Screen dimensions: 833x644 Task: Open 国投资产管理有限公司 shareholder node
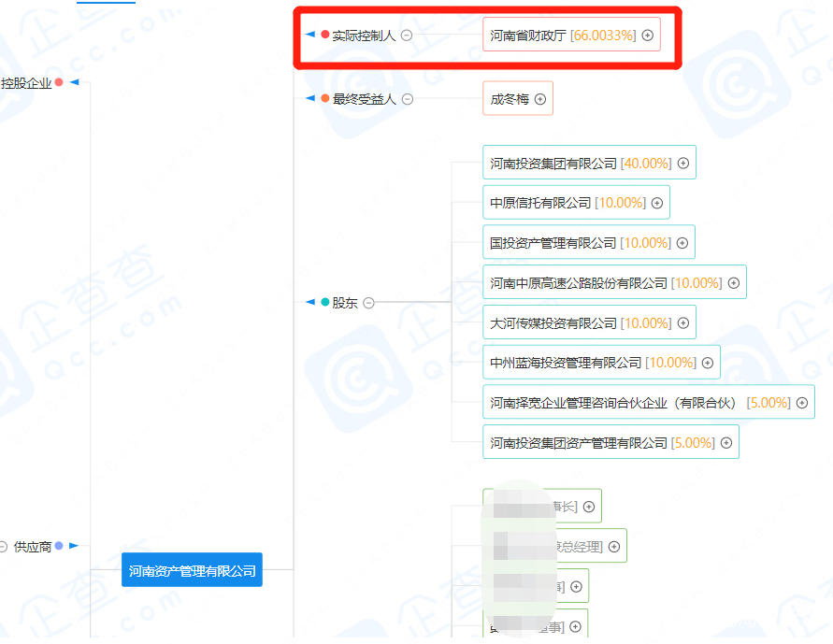pos(589,243)
